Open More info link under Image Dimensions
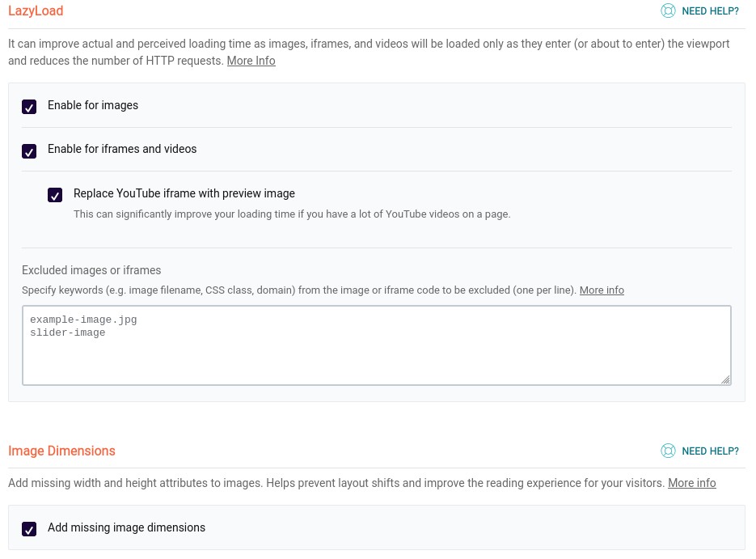756x559 pixels. (691, 483)
